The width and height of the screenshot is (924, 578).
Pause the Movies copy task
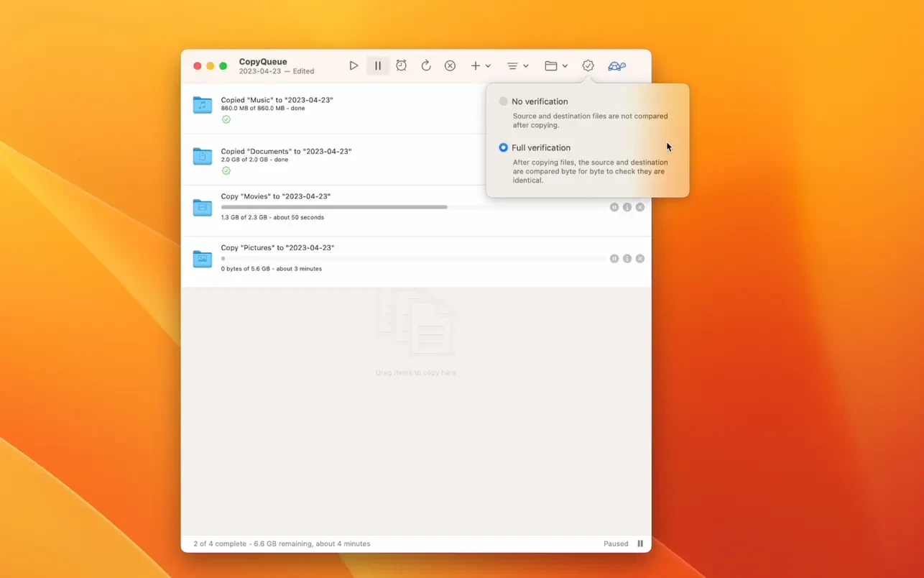point(614,207)
